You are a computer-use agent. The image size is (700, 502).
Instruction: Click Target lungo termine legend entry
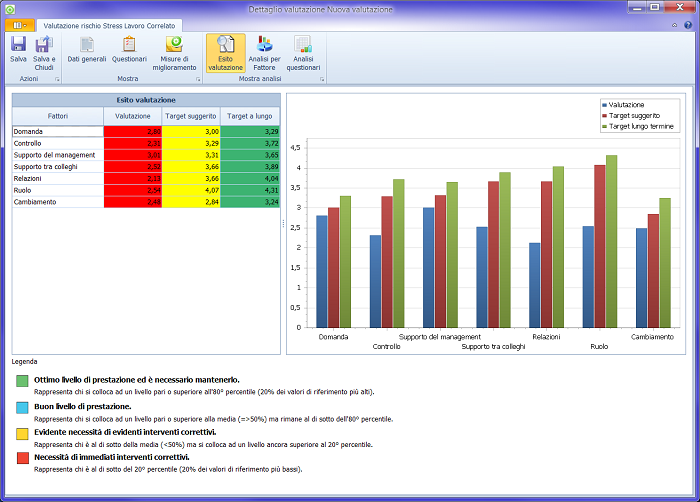pos(642,127)
